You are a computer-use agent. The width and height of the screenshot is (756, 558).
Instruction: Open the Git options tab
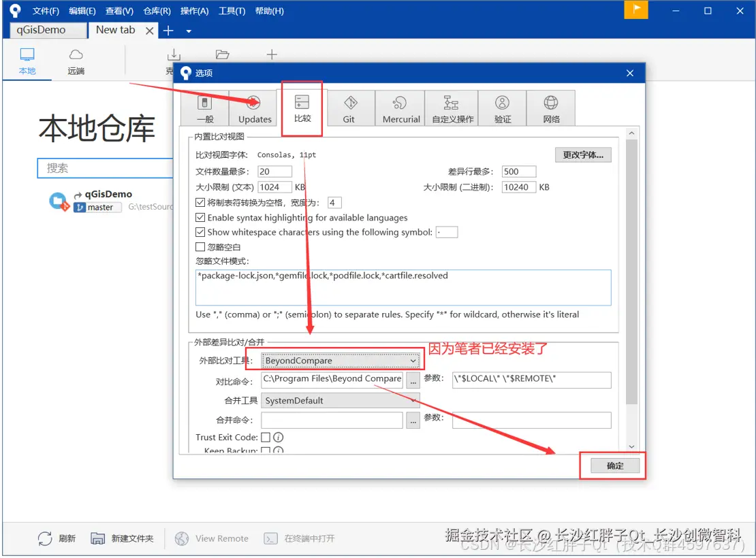(x=349, y=108)
